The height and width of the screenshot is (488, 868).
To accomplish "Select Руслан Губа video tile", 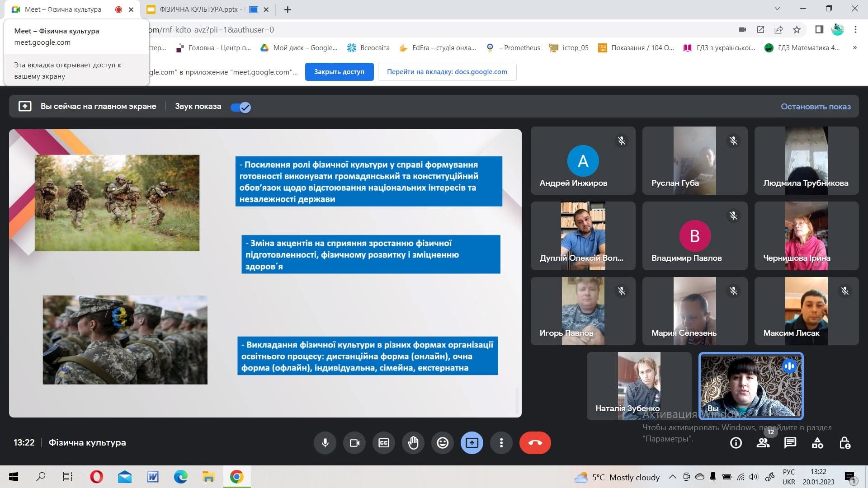I will 694,160.
